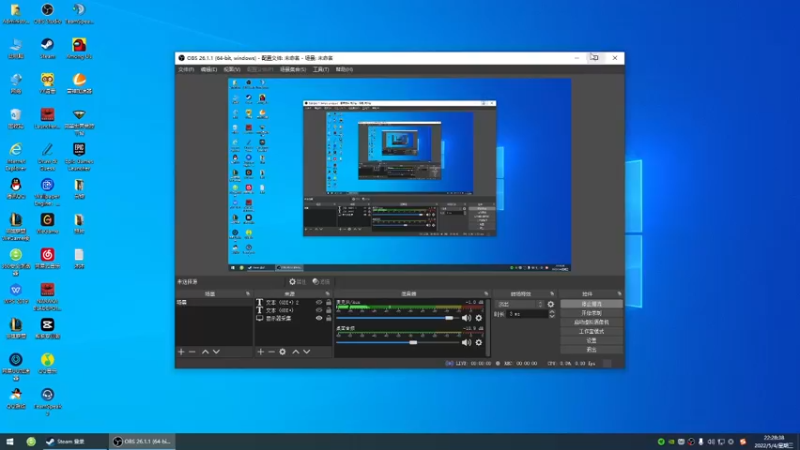Open source properties with the 属性 gear button
800x450 pixels.
click(297, 282)
